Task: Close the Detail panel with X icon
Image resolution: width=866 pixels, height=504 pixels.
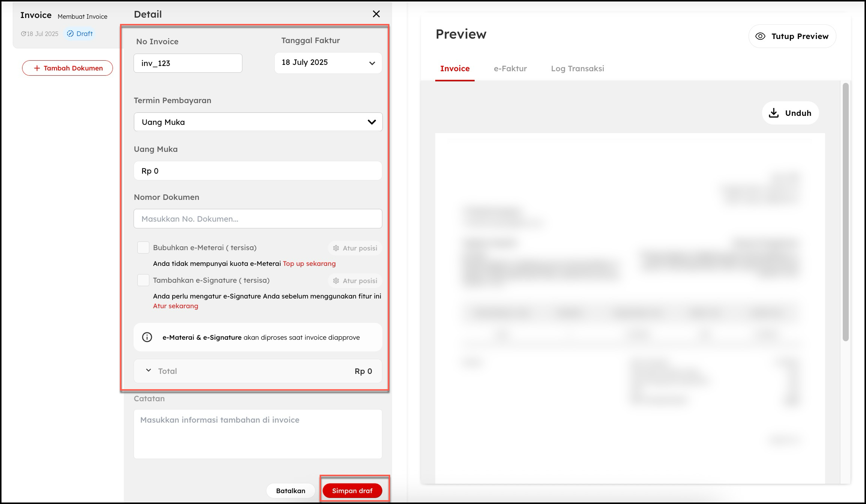Action: point(376,14)
